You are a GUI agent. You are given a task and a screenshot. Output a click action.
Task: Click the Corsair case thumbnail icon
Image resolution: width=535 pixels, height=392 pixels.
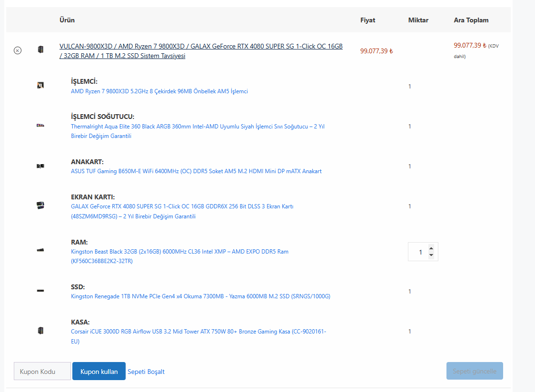[40, 331]
